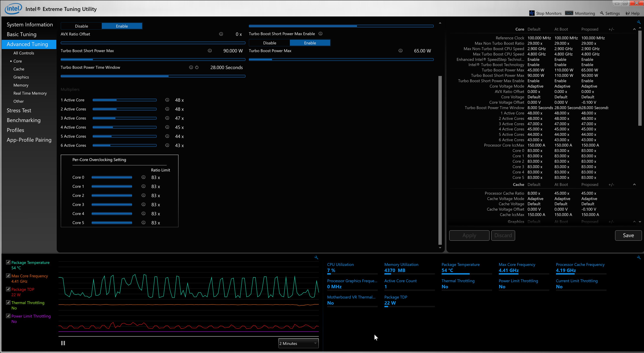Show info for 6 Active Cores multiplier
The image size is (644, 353).
click(x=167, y=145)
